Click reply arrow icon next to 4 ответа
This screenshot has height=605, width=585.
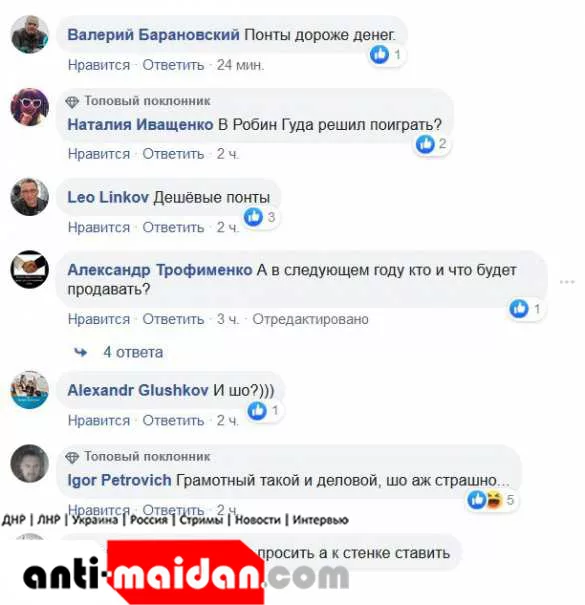80,352
